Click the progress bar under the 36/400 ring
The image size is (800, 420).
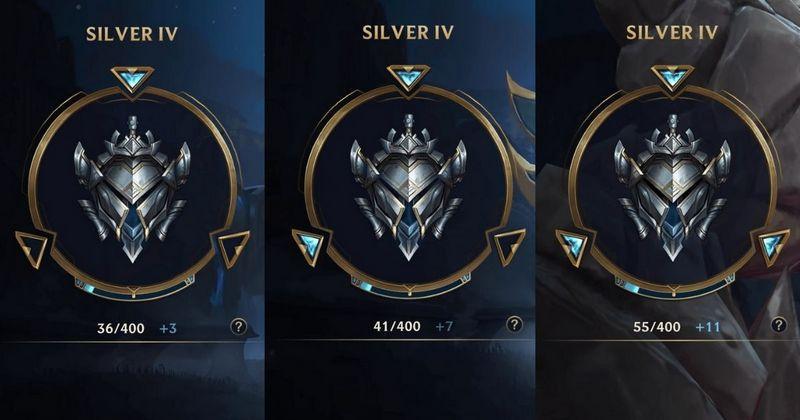134,289
